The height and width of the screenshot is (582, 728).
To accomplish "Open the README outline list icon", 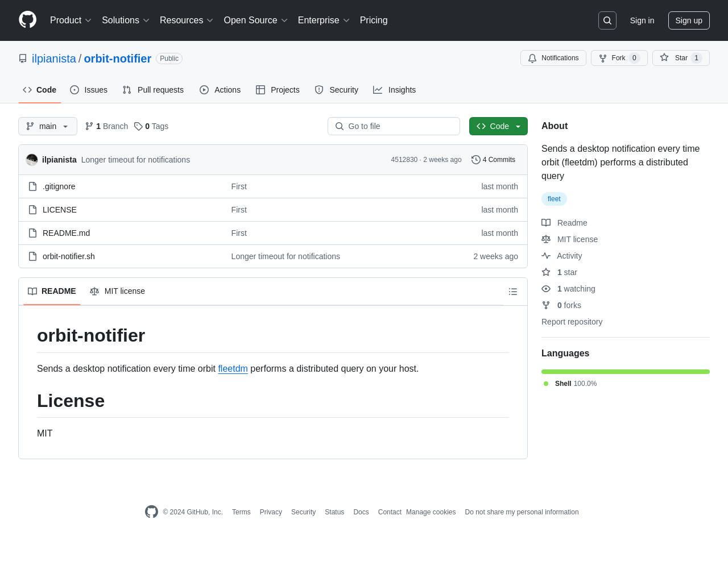I will click(x=513, y=292).
